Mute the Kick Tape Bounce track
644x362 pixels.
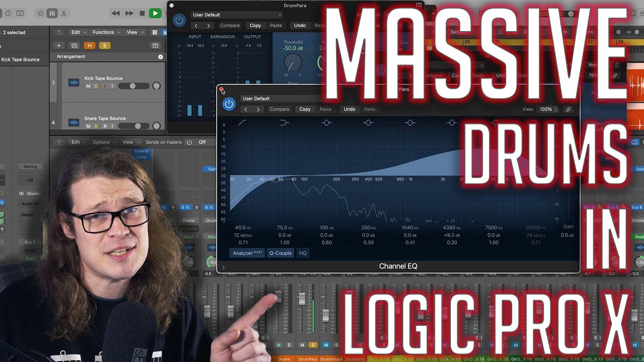89,86
